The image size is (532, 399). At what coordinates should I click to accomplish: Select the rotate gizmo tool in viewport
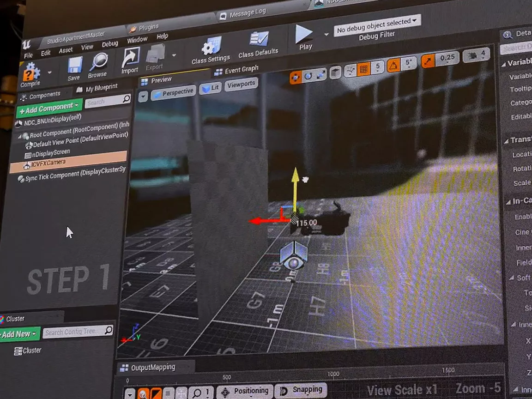tap(308, 76)
